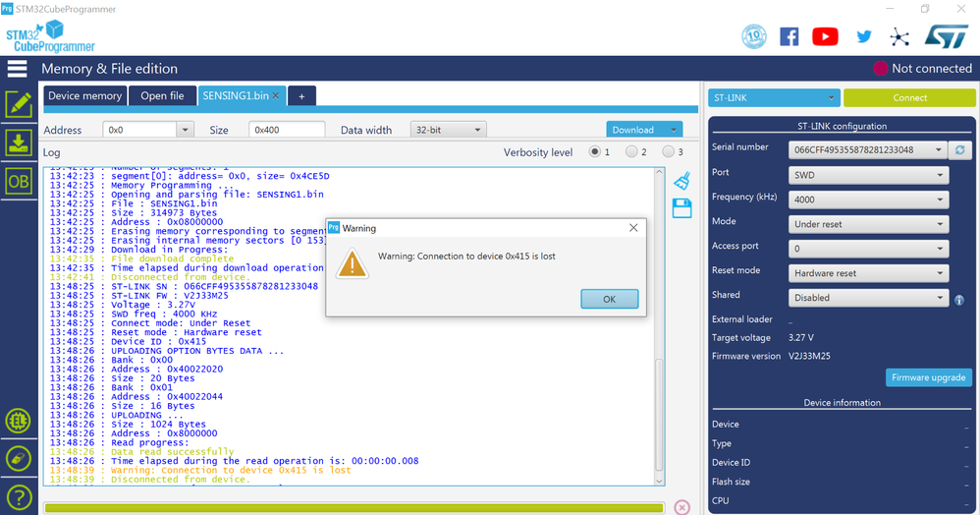Click the Not connected status indicator
This screenshot has width=980, height=515.
click(x=922, y=69)
